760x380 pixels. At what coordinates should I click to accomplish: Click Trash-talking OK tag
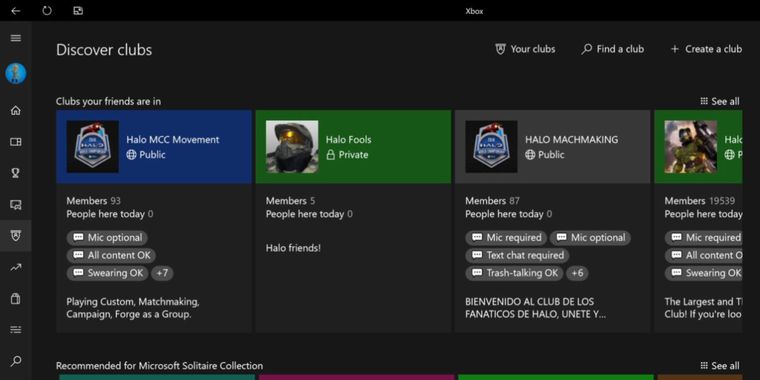(x=515, y=273)
